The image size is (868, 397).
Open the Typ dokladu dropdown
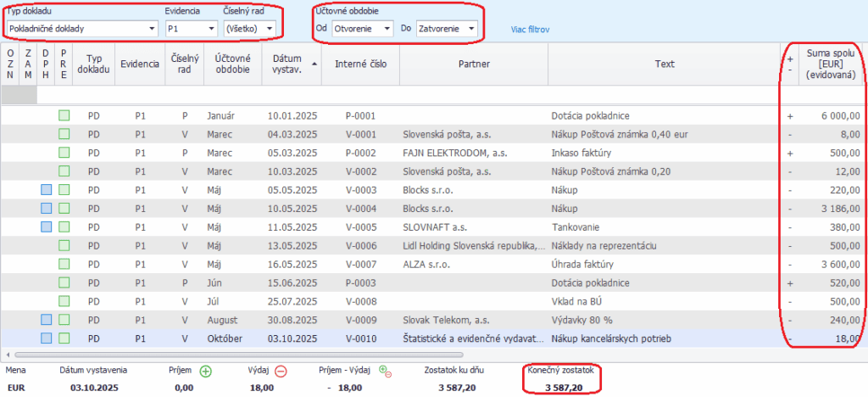pyautogui.click(x=153, y=29)
